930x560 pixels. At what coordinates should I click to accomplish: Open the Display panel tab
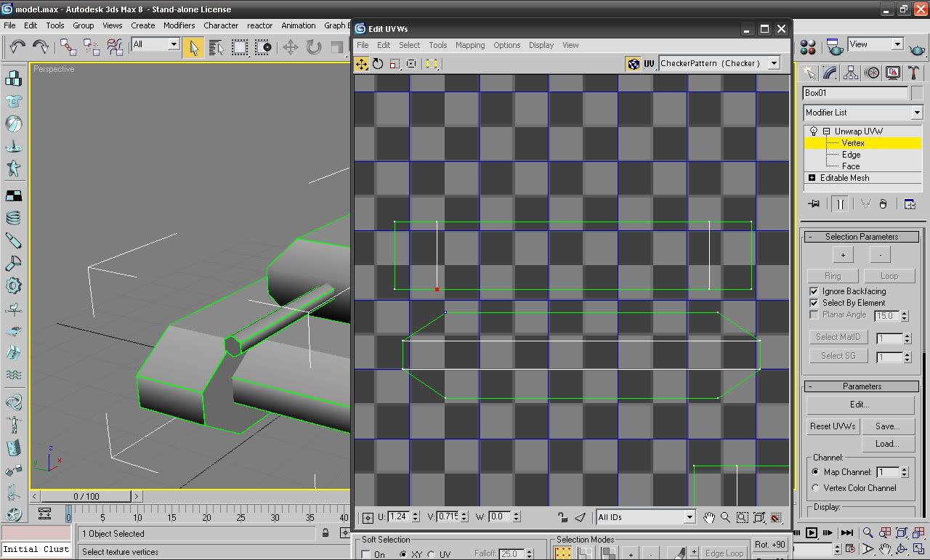coord(893,73)
